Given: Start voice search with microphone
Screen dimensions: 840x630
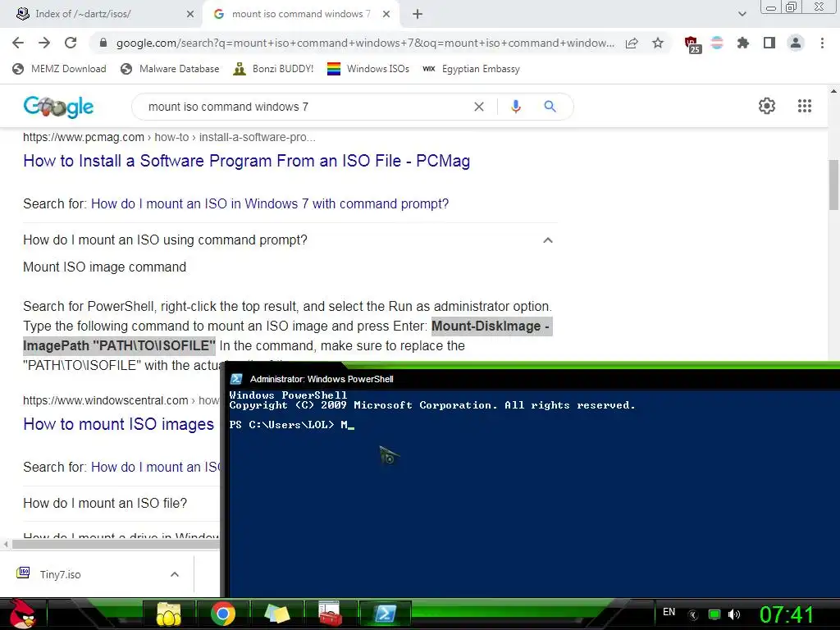Looking at the screenshot, I should point(515,107).
